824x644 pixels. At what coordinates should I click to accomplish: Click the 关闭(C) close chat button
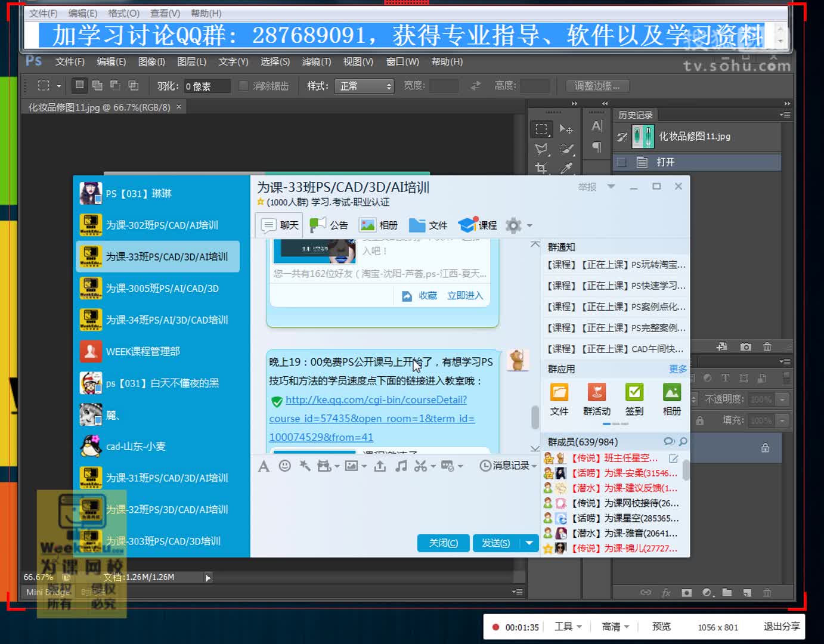444,543
